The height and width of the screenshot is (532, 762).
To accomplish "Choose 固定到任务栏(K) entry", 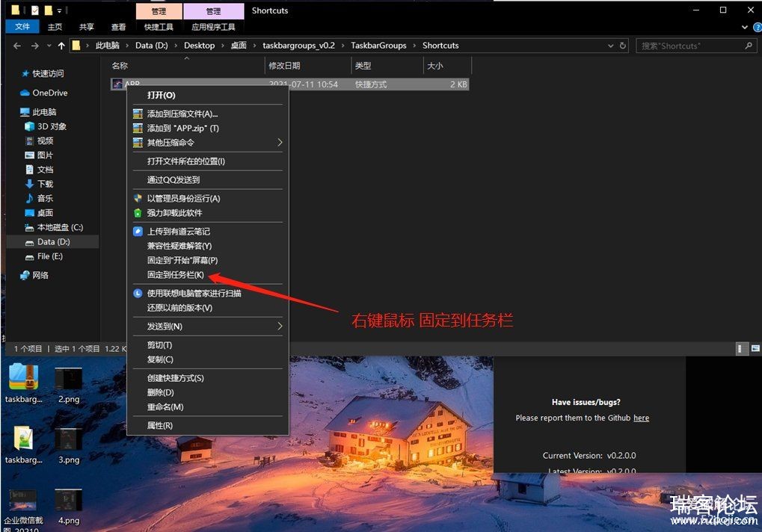I will (x=207, y=275).
